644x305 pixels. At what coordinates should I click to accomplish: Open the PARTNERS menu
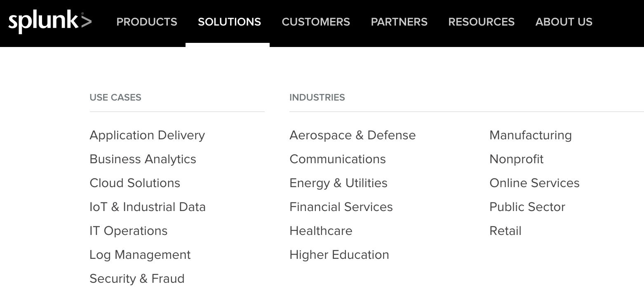[x=399, y=22]
